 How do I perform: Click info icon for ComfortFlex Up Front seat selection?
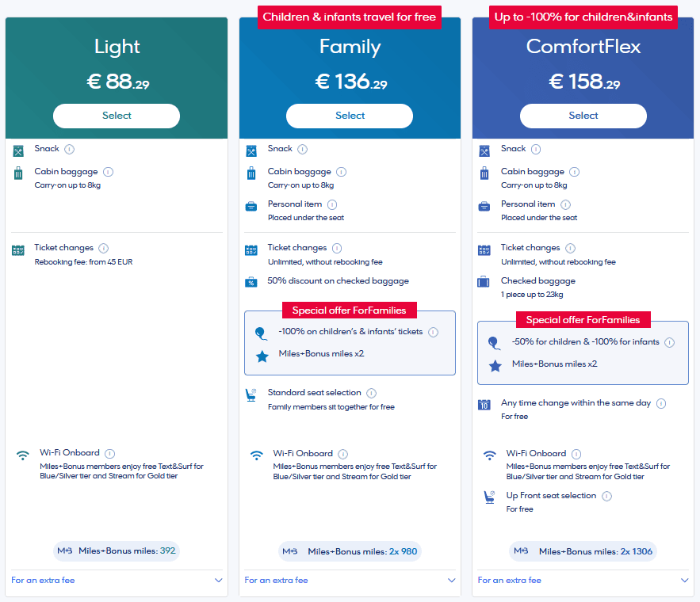[x=606, y=496]
